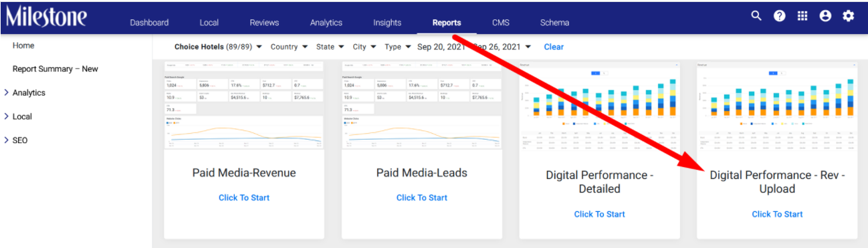Image resolution: width=868 pixels, height=248 pixels.
Task: Open the Type filter dropdown
Action: (398, 47)
